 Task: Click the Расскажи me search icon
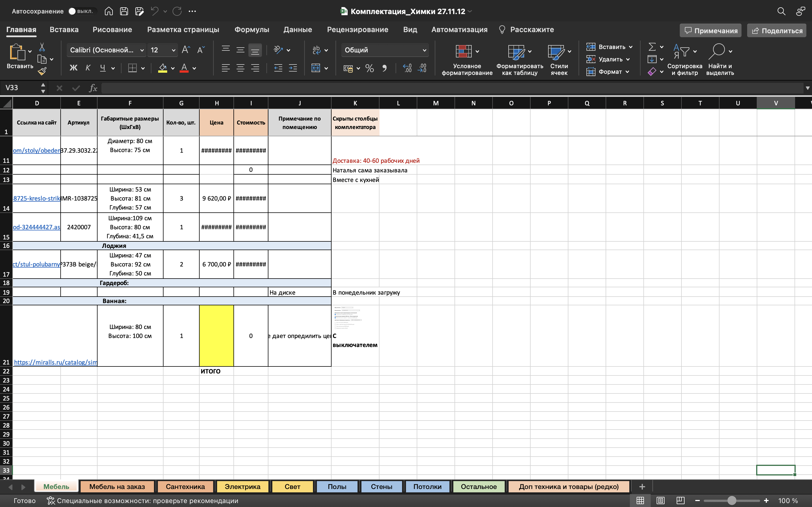(502, 30)
